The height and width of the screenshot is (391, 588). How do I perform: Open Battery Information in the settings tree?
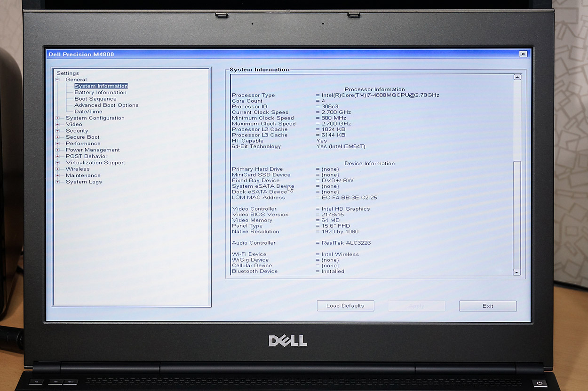[100, 93]
